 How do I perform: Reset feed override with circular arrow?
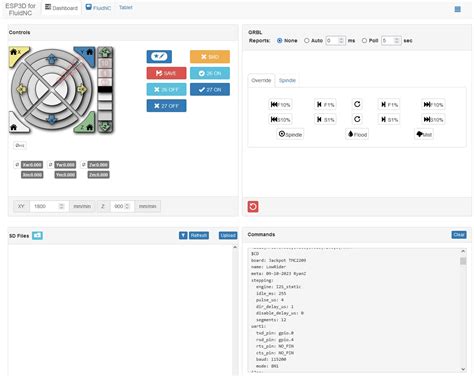(x=357, y=104)
